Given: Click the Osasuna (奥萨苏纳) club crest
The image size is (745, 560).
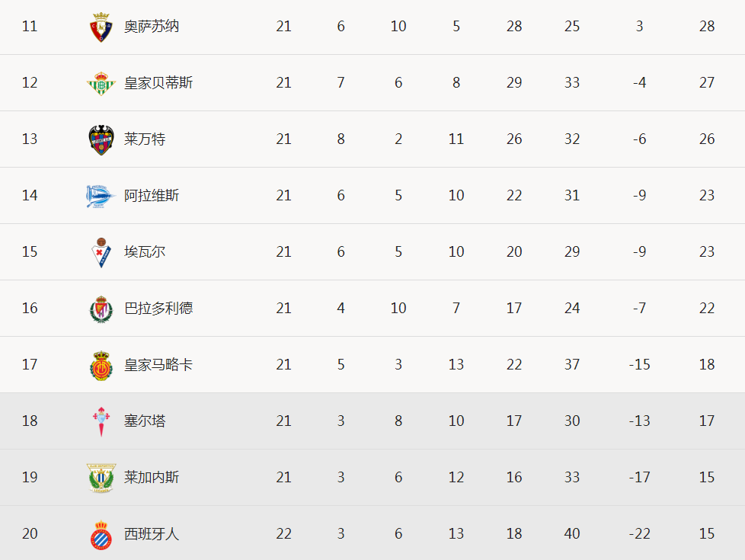Looking at the screenshot, I should click(x=101, y=27).
